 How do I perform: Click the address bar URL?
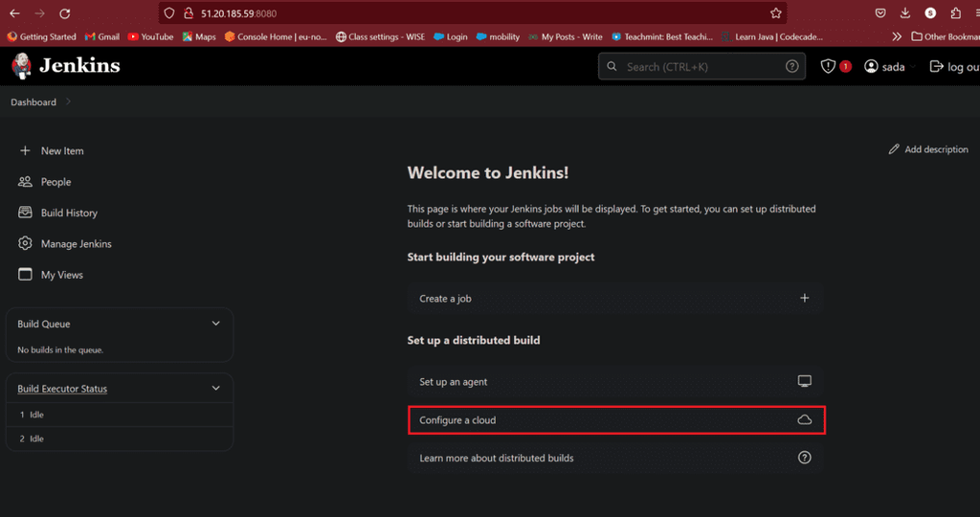coord(238,13)
